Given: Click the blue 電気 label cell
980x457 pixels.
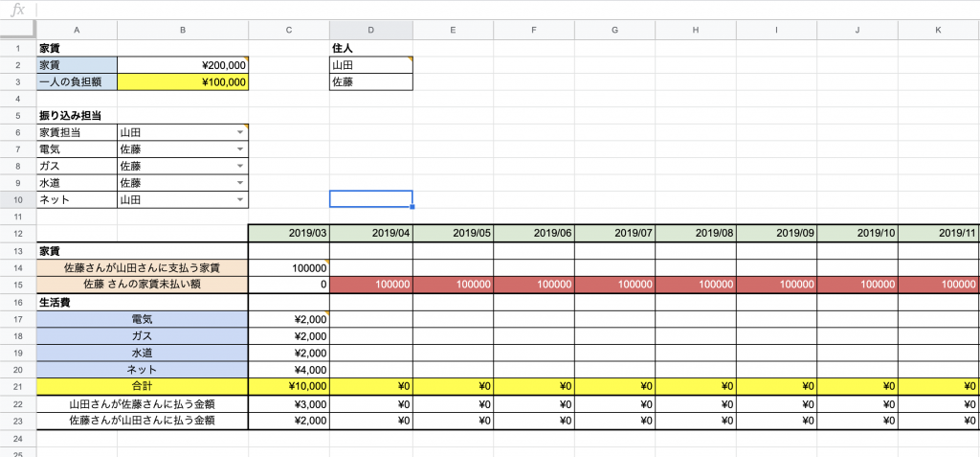Looking at the screenshot, I should pos(143,319).
